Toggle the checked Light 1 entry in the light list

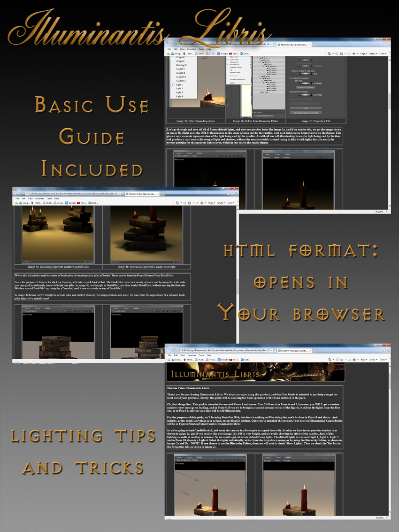tap(179, 85)
